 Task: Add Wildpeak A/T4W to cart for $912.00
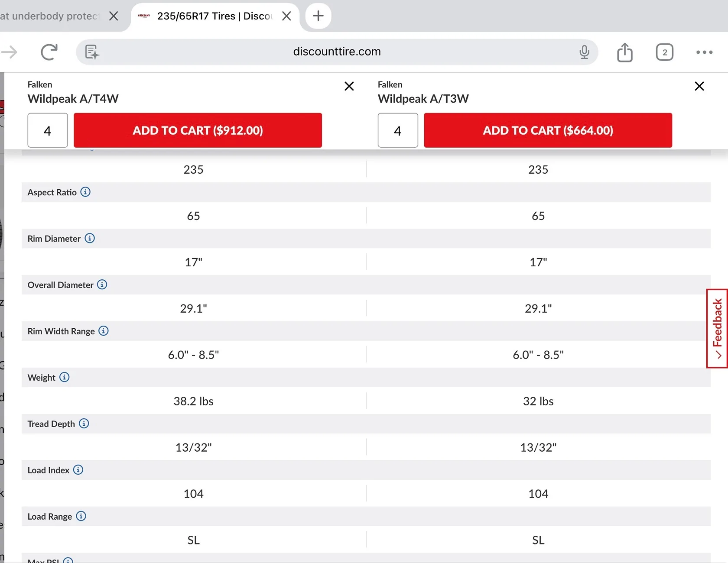(198, 130)
